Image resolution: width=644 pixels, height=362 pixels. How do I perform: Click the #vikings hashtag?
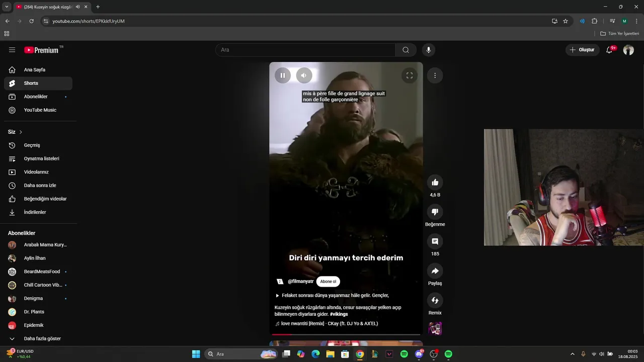point(339,314)
